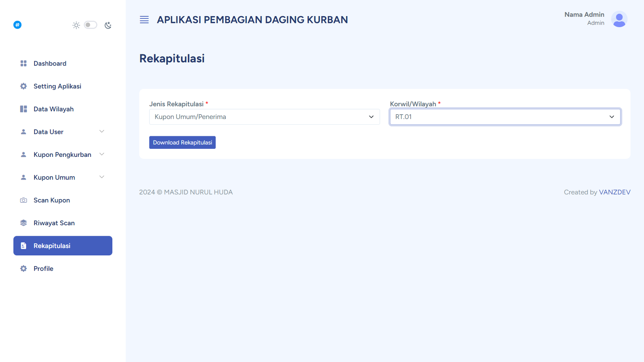This screenshot has width=644, height=362.
Task: Click the hamburger menu icon
Action: click(144, 20)
